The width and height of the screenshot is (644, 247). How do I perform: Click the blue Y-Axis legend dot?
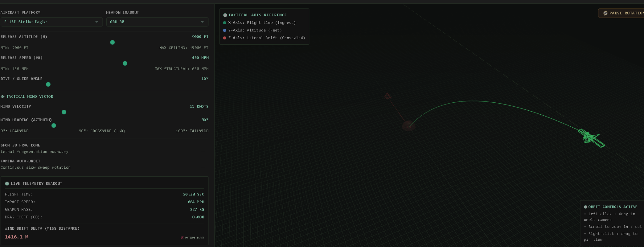[x=225, y=30]
